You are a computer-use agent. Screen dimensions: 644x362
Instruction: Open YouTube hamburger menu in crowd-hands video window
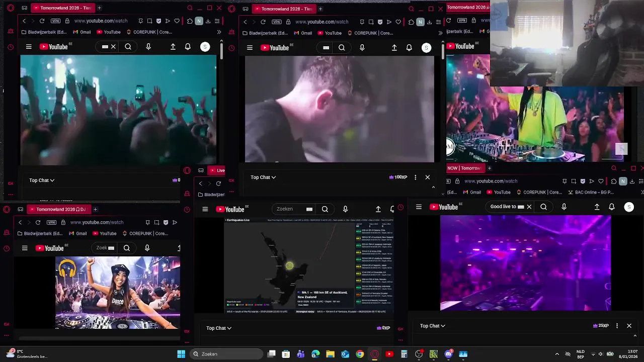tap(29, 47)
